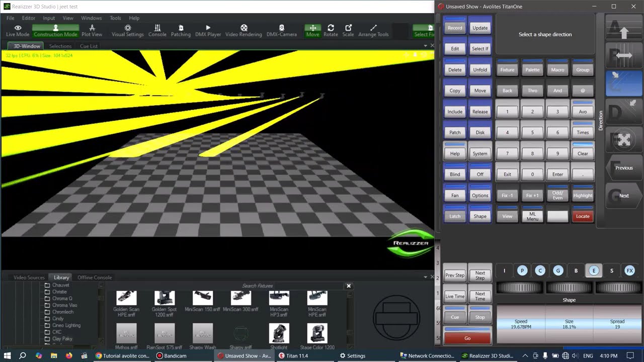Expand the Chromlech library folder
The width and height of the screenshot is (644, 362).
coord(47,312)
